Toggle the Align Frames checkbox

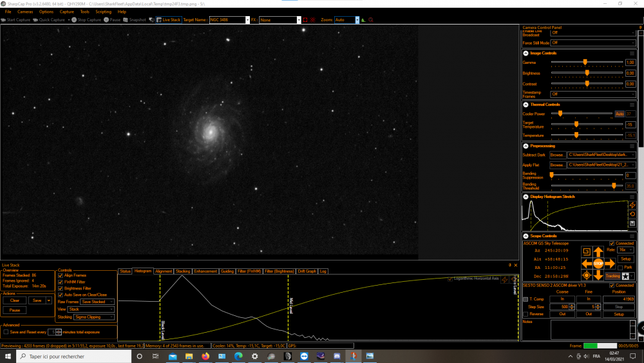[x=61, y=275]
